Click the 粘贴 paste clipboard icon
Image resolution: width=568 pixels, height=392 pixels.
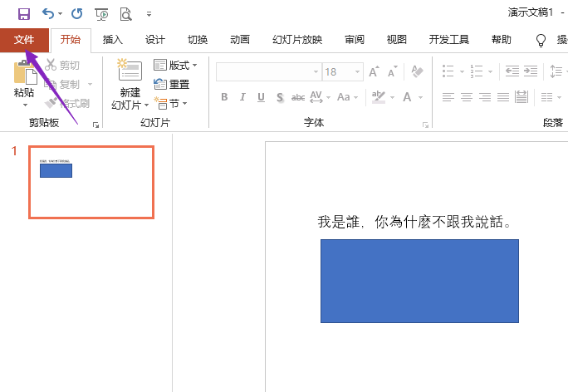tap(25, 72)
